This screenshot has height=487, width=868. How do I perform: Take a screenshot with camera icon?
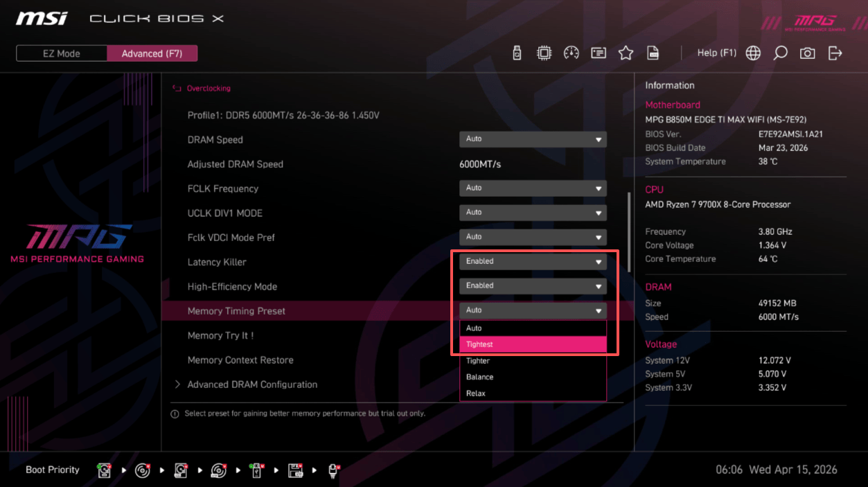click(807, 53)
